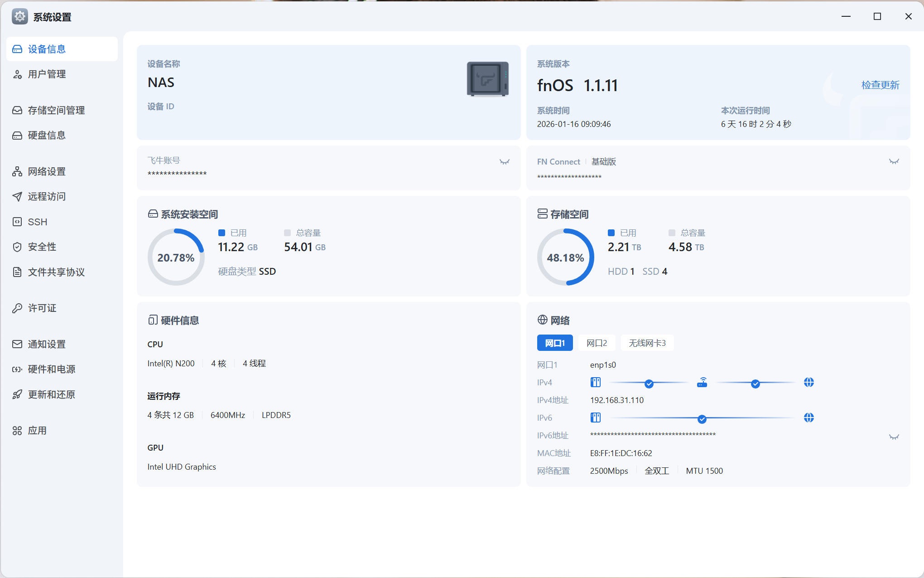
Task: Open 硬件和电源 settings
Action: (51, 369)
